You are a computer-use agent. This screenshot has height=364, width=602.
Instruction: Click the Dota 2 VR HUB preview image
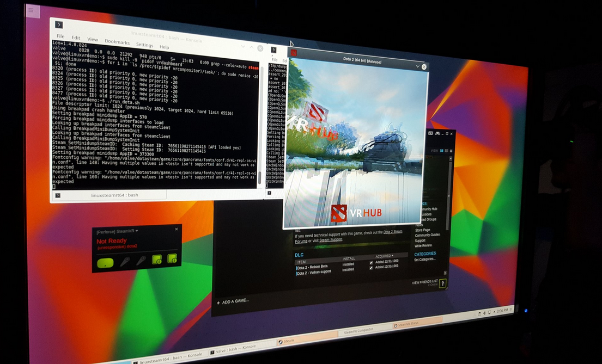(x=355, y=143)
